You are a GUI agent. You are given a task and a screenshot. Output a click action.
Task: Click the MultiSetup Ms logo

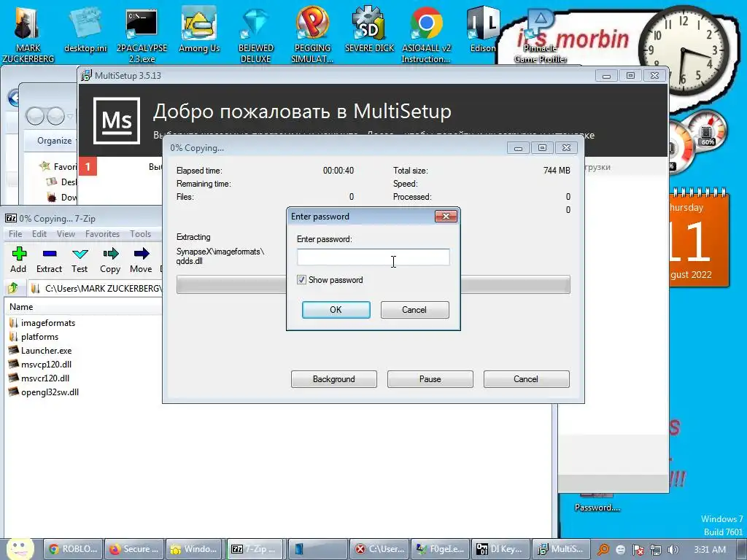pos(117,120)
